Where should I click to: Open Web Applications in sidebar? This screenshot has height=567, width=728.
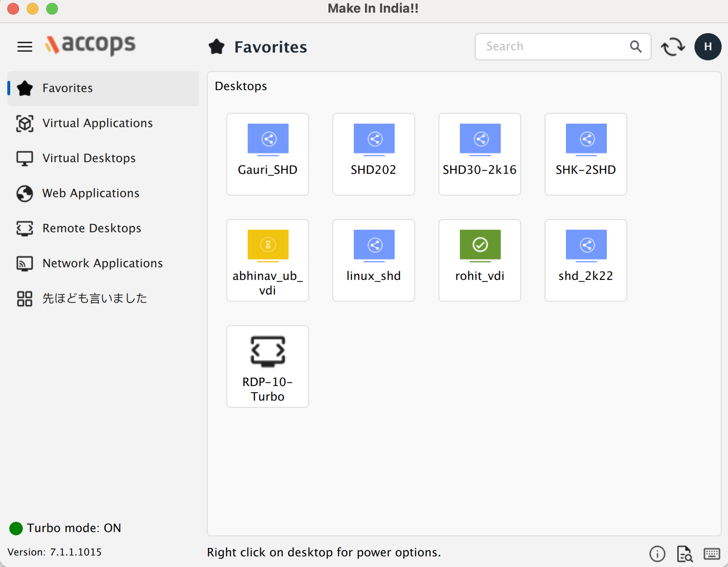point(91,193)
